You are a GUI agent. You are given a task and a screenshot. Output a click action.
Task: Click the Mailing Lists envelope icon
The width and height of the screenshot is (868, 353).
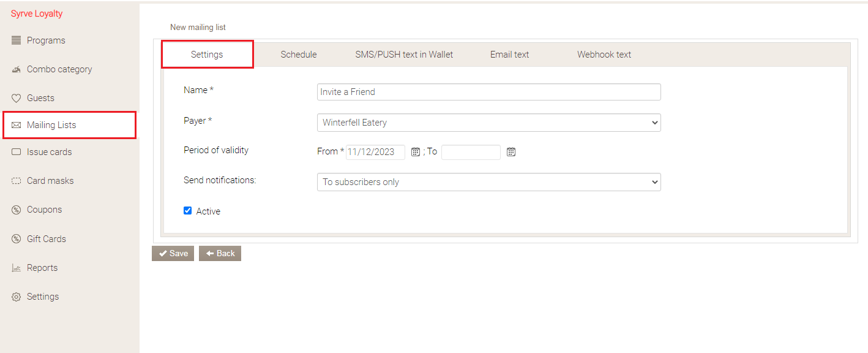(x=17, y=125)
